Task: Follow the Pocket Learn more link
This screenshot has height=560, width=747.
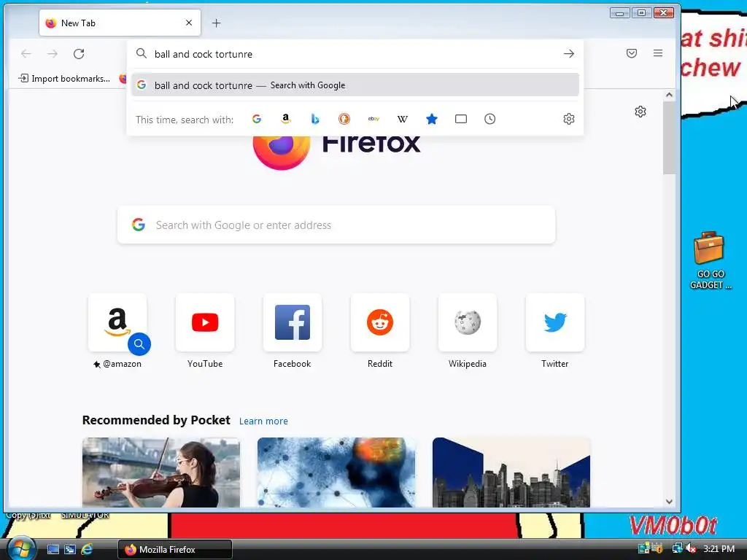Action: click(x=263, y=421)
